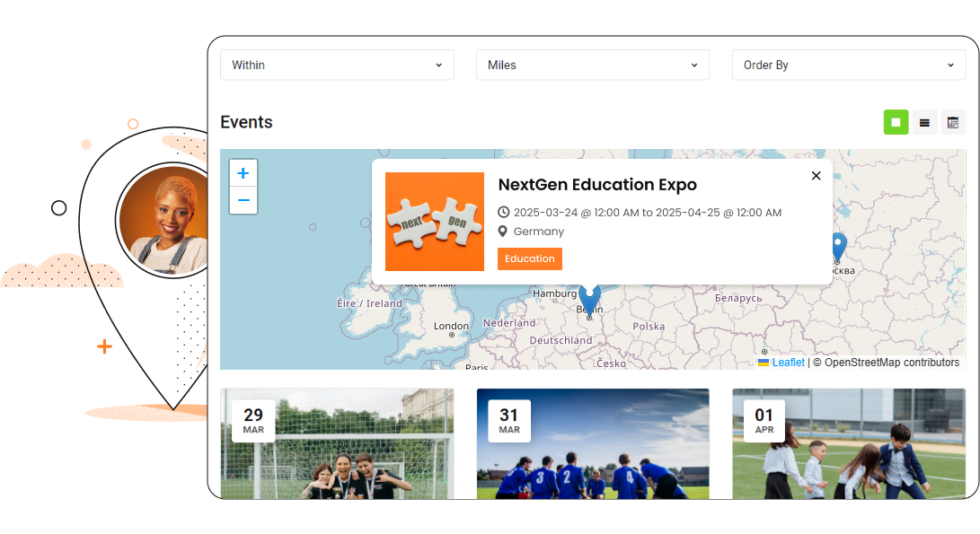The height and width of the screenshot is (534, 980).
Task: Open the NextGen Education Expo title
Action: click(x=597, y=185)
